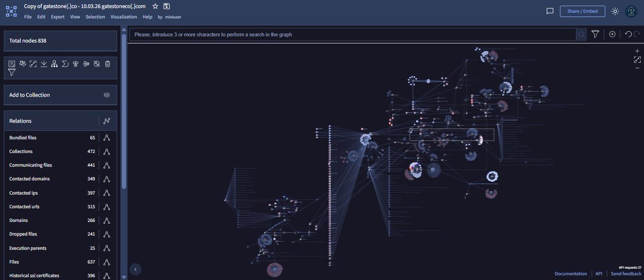644x280 pixels.
Task: Click the graph title text
Action: pos(85,6)
